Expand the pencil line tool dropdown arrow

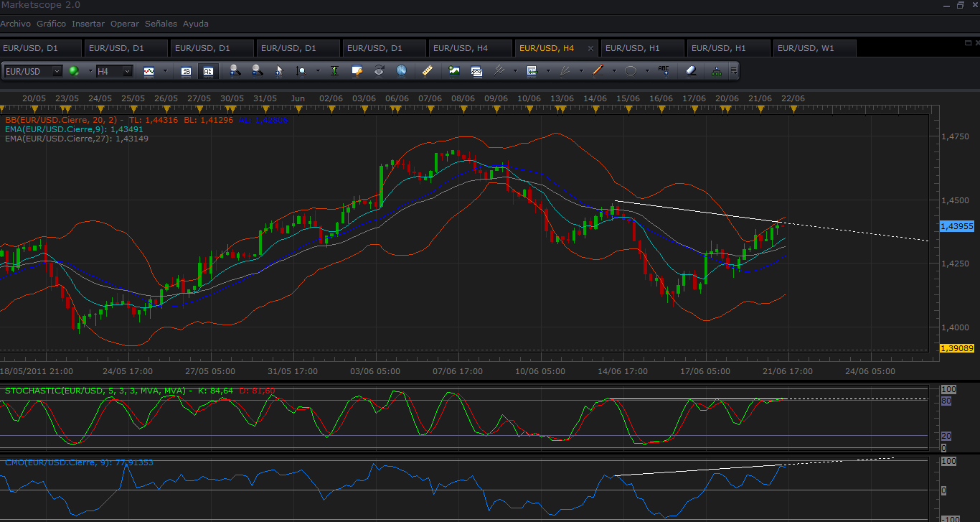[x=613, y=71]
